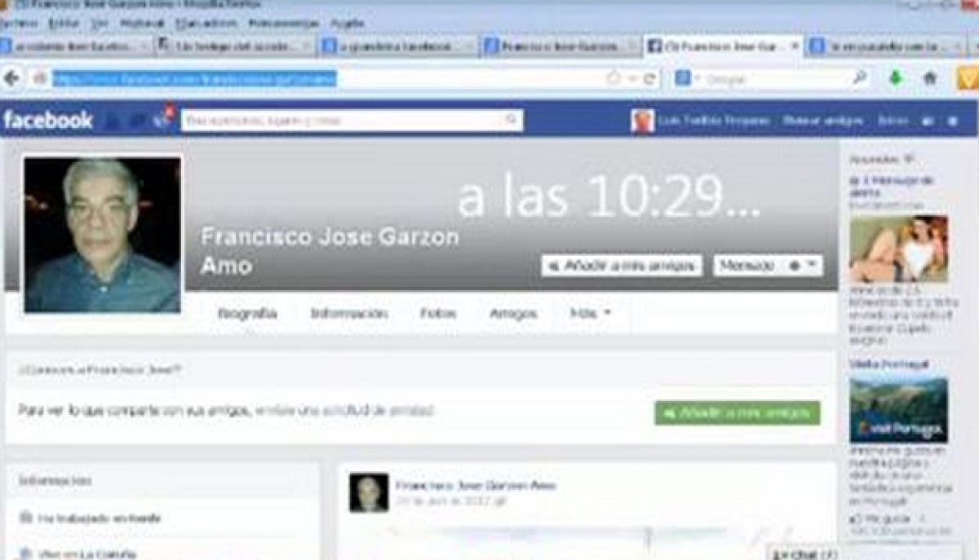Click the logged-in user's small avatar
Screen dimensions: 979x560
643,121
